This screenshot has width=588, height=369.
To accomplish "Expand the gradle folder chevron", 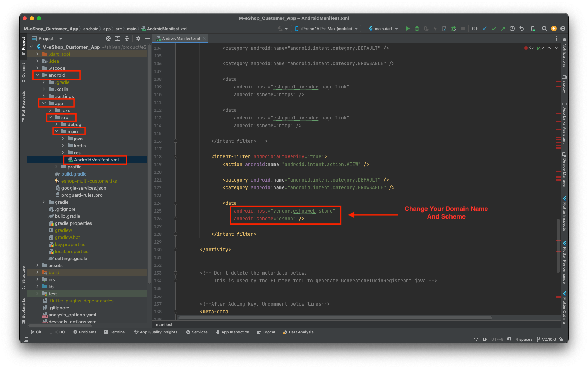I will 44,202.
